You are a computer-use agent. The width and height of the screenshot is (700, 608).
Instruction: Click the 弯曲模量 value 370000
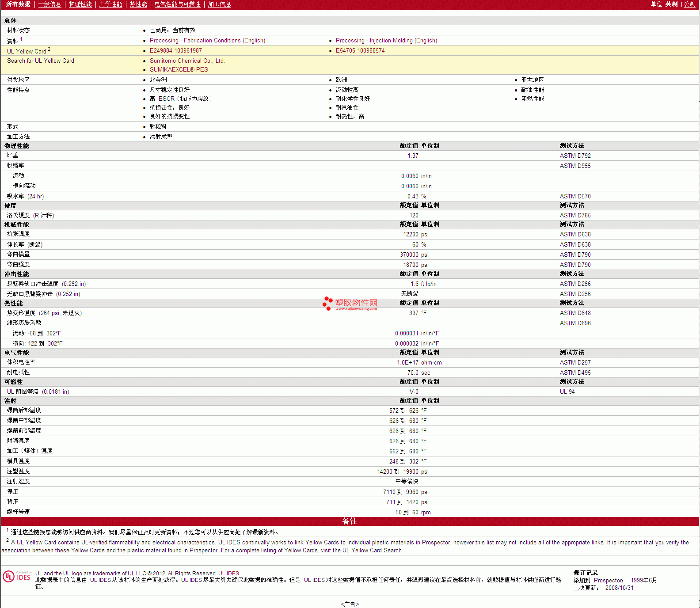pos(409,255)
